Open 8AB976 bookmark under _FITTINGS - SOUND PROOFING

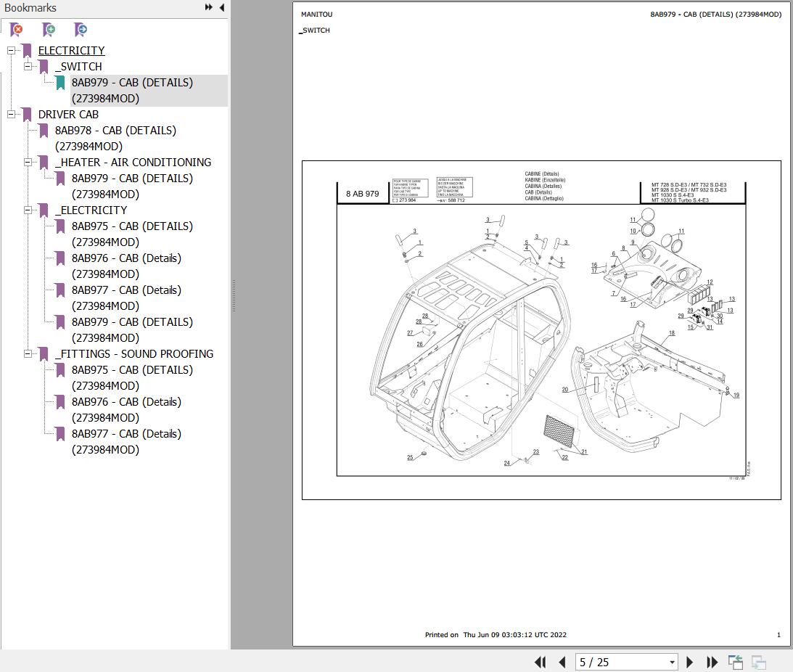tap(126, 409)
